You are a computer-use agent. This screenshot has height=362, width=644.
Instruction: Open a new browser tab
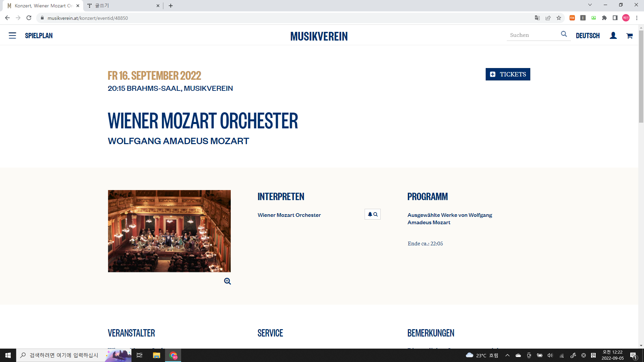[x=171, y=6]
